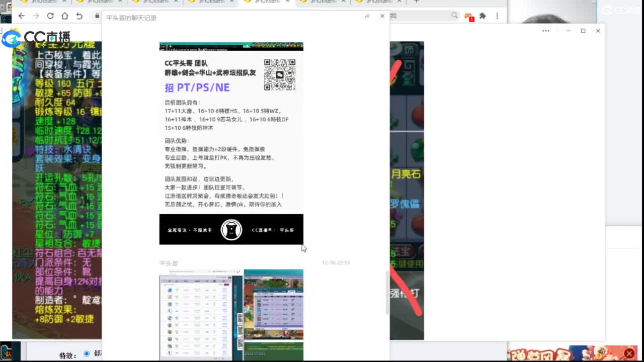Click the magnifier search icon near the address bar

(454, 16)
